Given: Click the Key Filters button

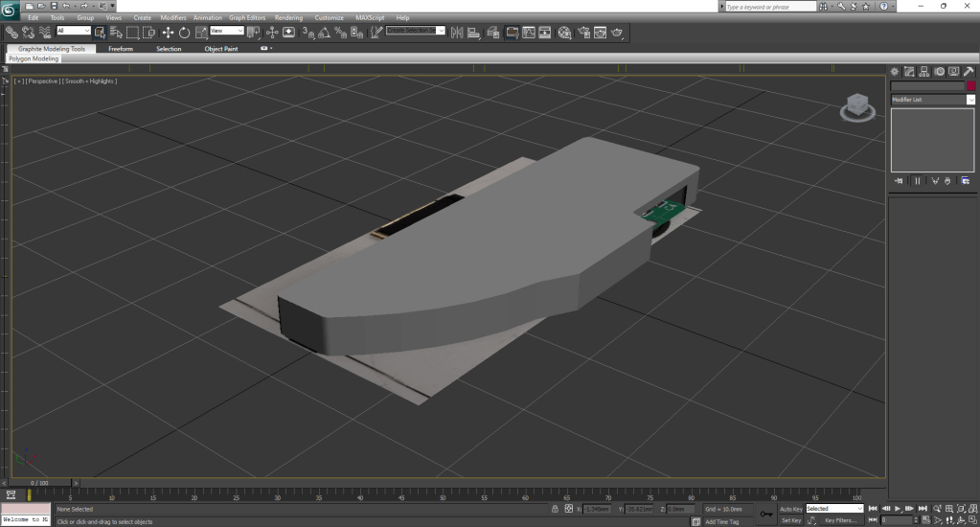Looking at the screenshot, I should (x=840, y=520).
